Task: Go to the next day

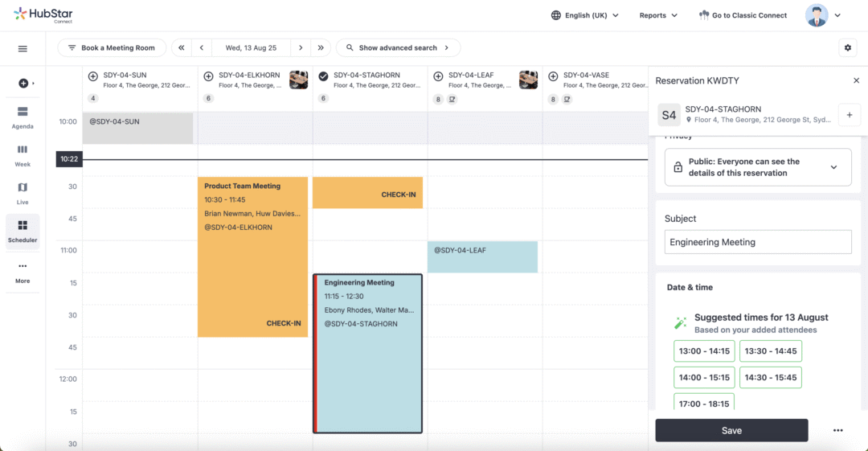Action: point(301,47)
